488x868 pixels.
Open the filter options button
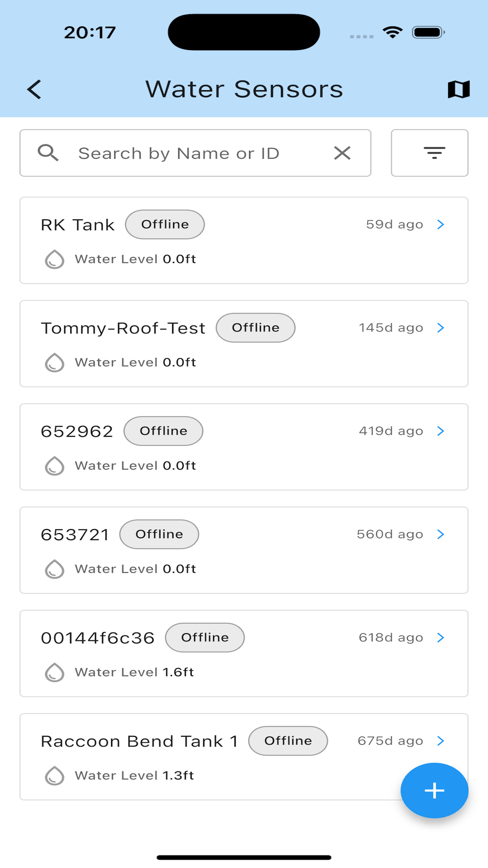pyautogui.click(x=429, y=153)
